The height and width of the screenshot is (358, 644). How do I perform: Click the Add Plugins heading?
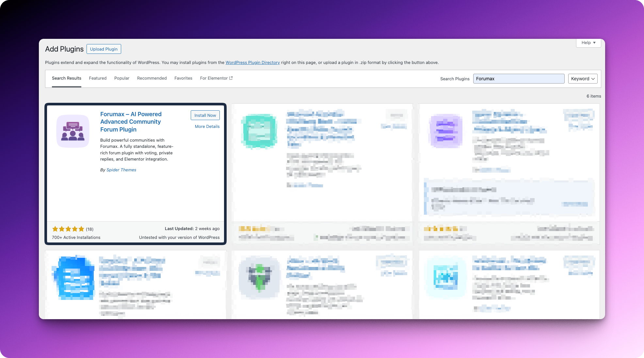64,49
